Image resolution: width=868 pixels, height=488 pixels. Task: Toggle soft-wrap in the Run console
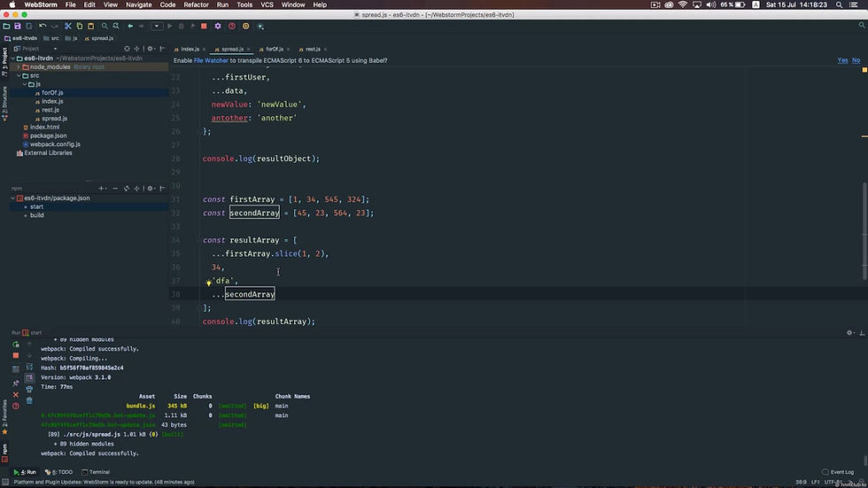[x=29, y=367]
